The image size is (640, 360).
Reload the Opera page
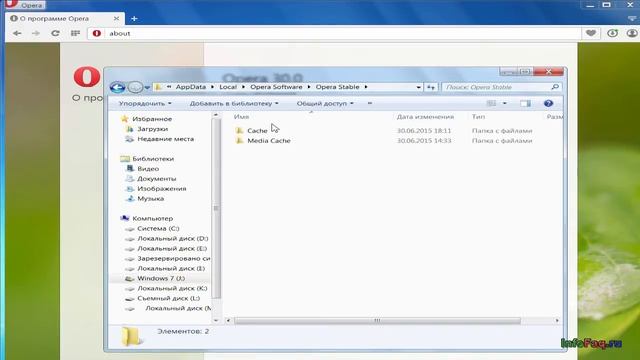click(55, 33)
